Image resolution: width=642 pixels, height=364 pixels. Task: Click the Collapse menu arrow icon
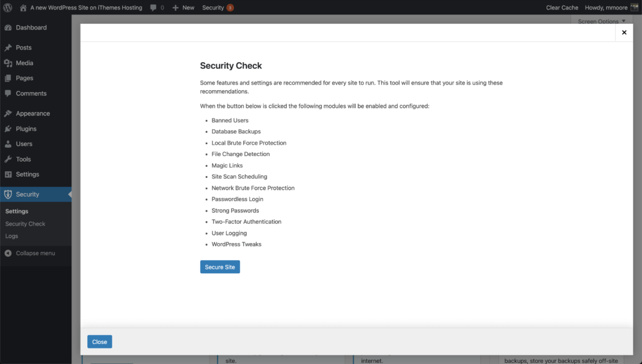click(x=8, y=253)
